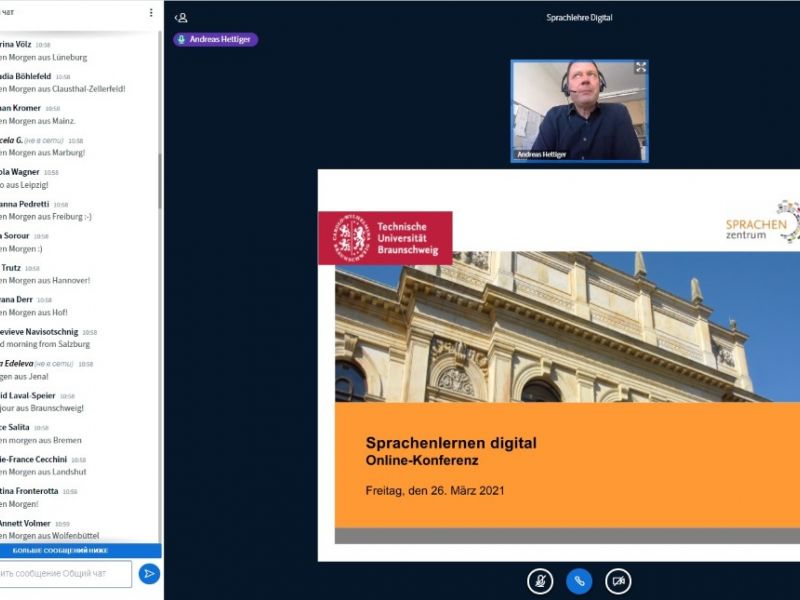Click the TU Braunschweig logo on slide
Image resolution: width=800 pixels, height=600 pixels.
tap(385, 238)
